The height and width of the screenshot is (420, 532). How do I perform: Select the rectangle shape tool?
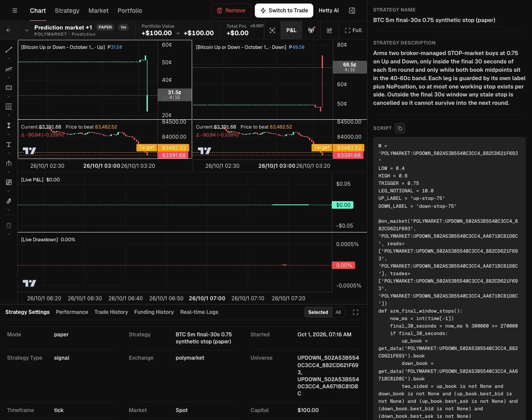pyautogui.click(x=9, y=88)
